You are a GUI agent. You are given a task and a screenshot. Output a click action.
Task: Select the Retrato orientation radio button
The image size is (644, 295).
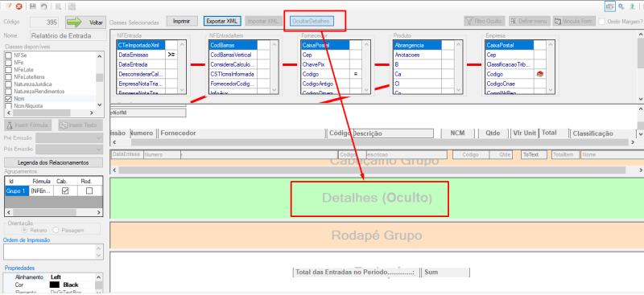click(x=25, y=230)
